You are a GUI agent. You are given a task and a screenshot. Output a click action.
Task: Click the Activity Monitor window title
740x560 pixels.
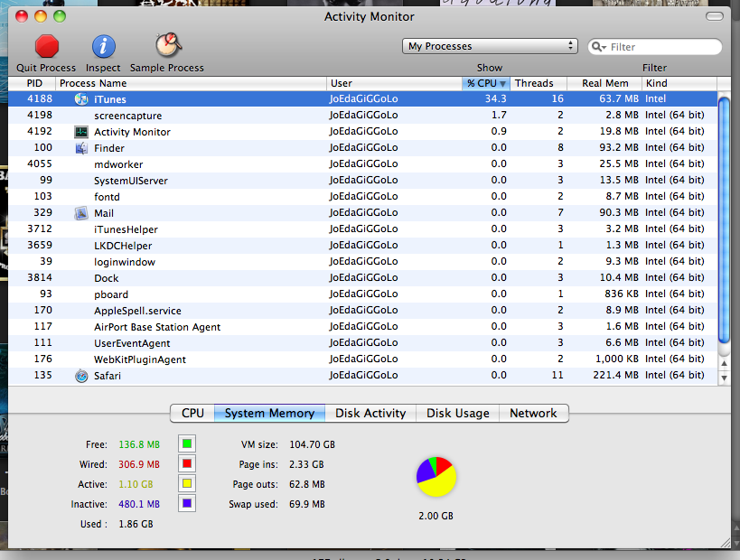(x=369, y=16)
